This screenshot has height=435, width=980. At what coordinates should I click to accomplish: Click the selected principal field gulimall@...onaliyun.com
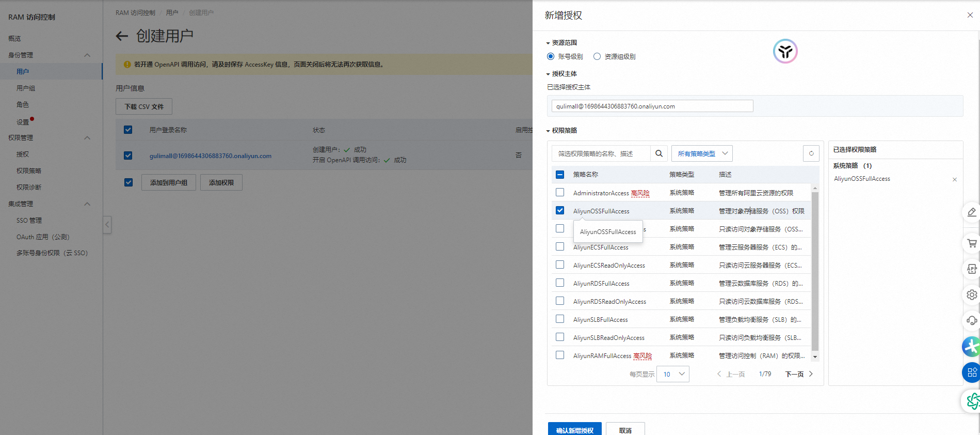pos(652,106)
